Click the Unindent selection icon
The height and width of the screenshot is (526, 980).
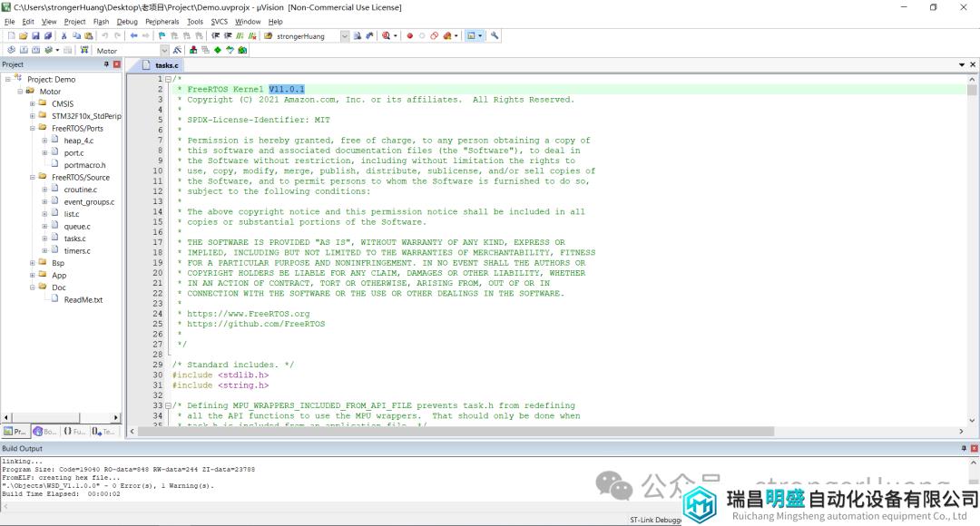click(228, 36)
